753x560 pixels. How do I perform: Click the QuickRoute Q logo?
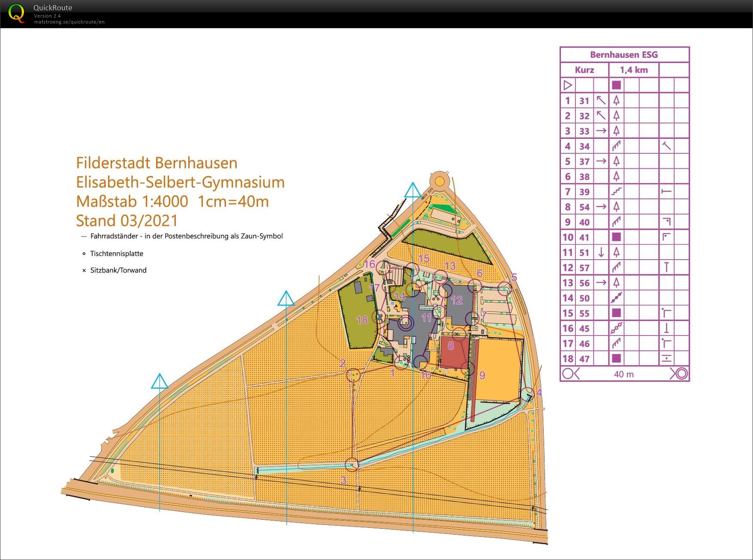(x=16, y=13)
